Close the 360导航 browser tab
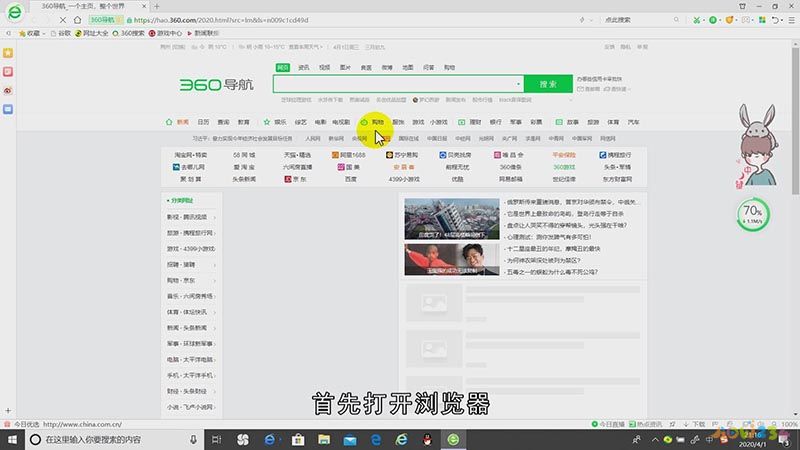The image size is (800, 450). pos(144,6)
